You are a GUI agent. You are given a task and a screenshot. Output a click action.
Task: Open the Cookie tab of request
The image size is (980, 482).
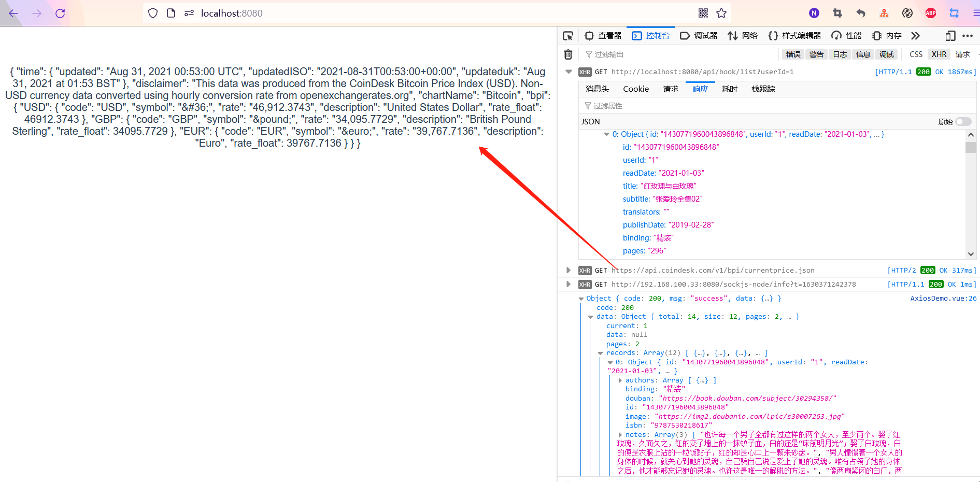[x=636, y=89]
